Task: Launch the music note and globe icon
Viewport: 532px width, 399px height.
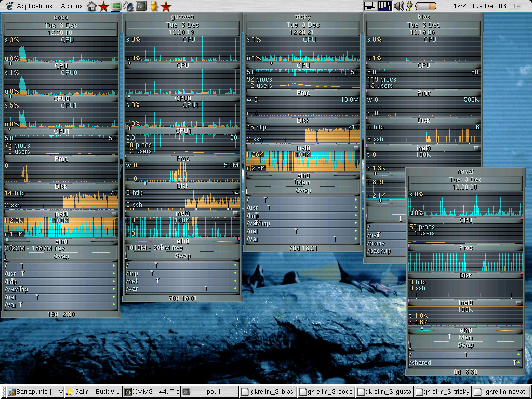Action: (x=129, y=6)
